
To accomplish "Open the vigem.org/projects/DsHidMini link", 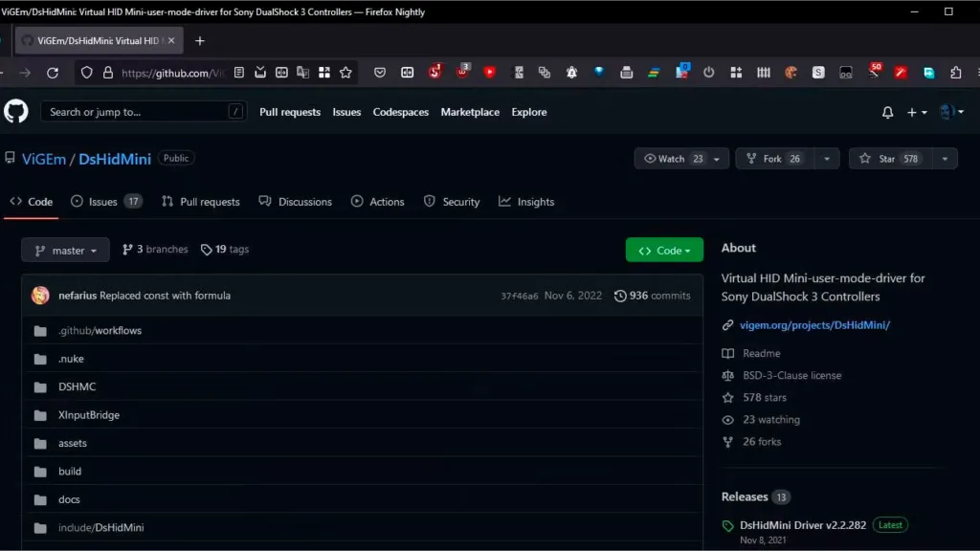I will [814, 325].
